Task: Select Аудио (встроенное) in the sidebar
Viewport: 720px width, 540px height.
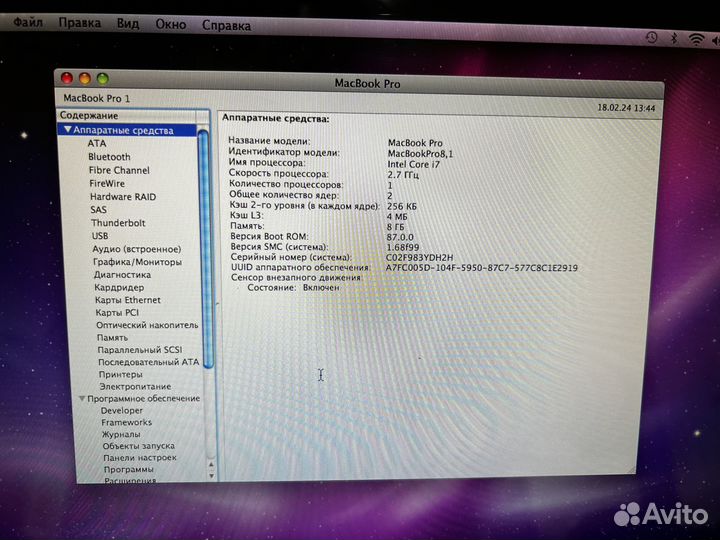Action: tap(137, 249)
